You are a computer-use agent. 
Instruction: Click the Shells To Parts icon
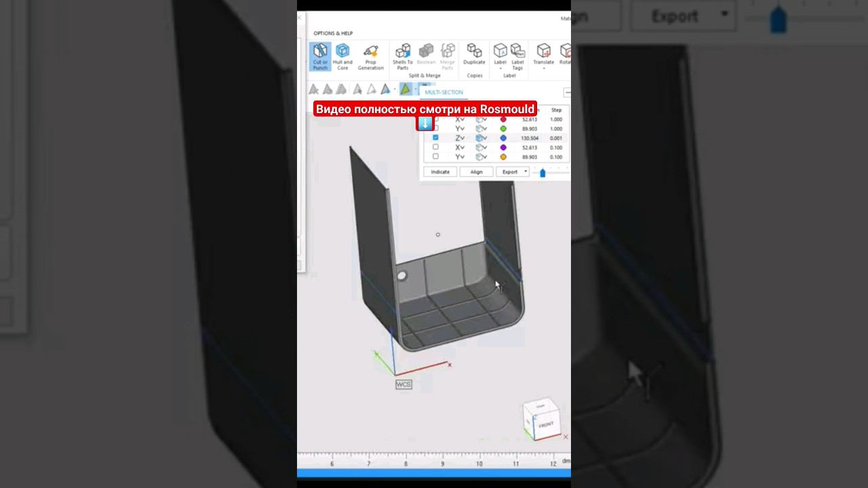[x=403, y=51]
